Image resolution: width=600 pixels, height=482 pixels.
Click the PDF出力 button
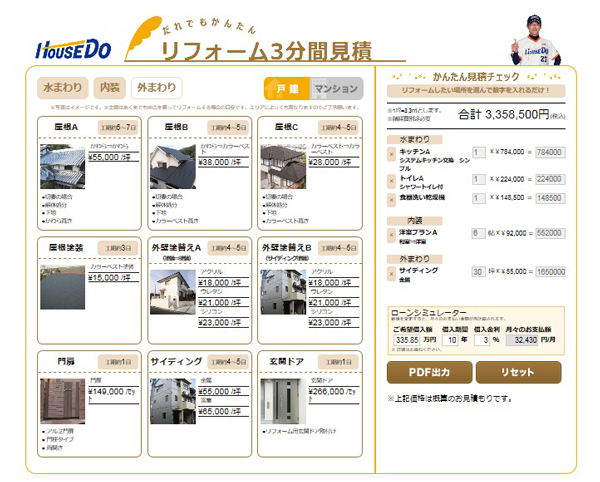[x=427, y=373]
